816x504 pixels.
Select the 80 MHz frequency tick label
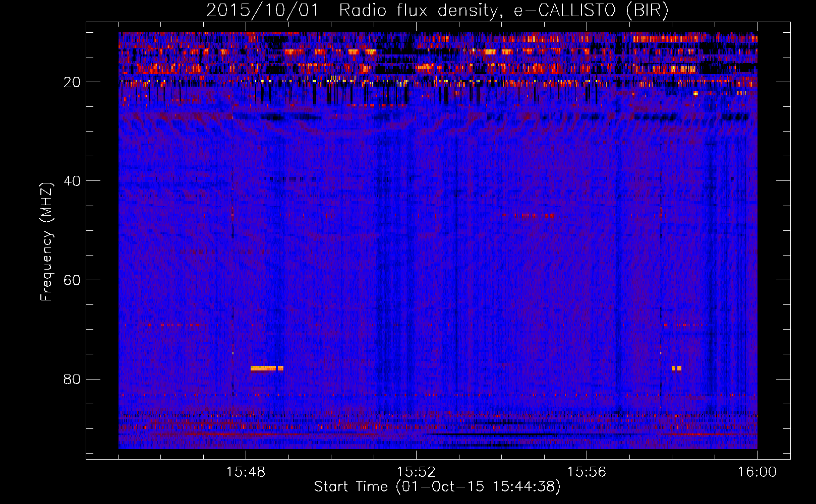tap(72, 379)
